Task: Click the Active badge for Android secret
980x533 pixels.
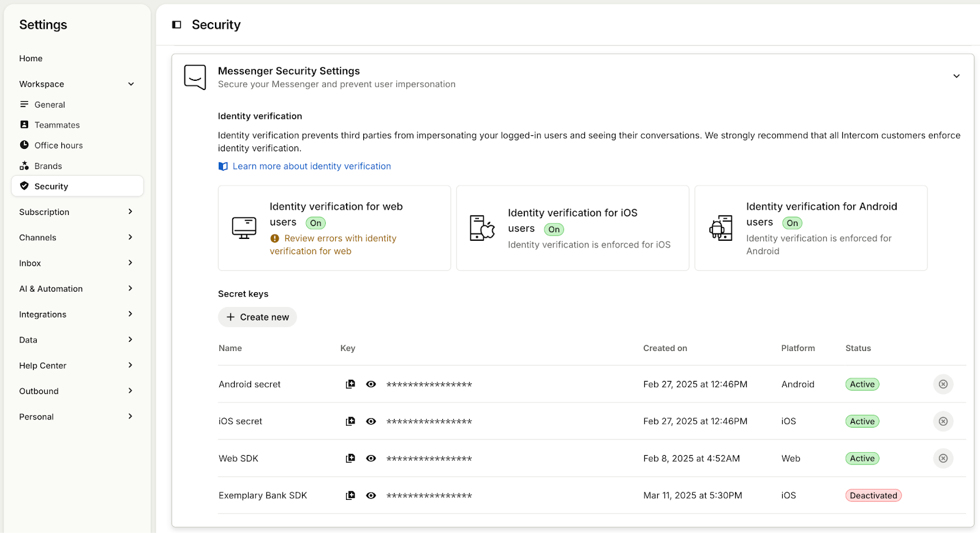Action: click(862, 384)
